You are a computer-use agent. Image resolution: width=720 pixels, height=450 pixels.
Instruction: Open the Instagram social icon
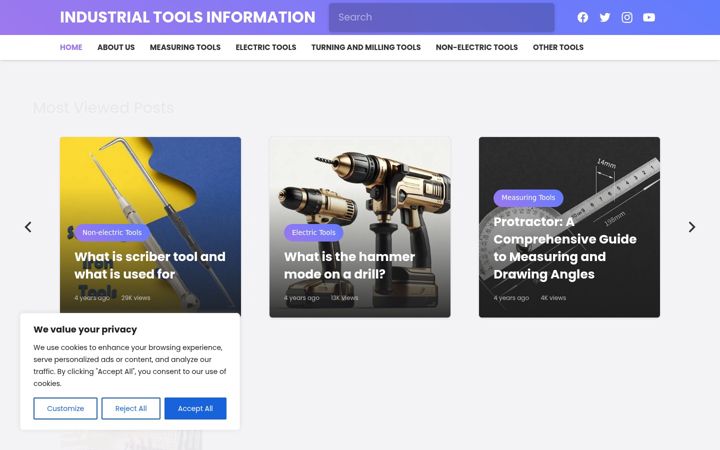pos(627,17)
